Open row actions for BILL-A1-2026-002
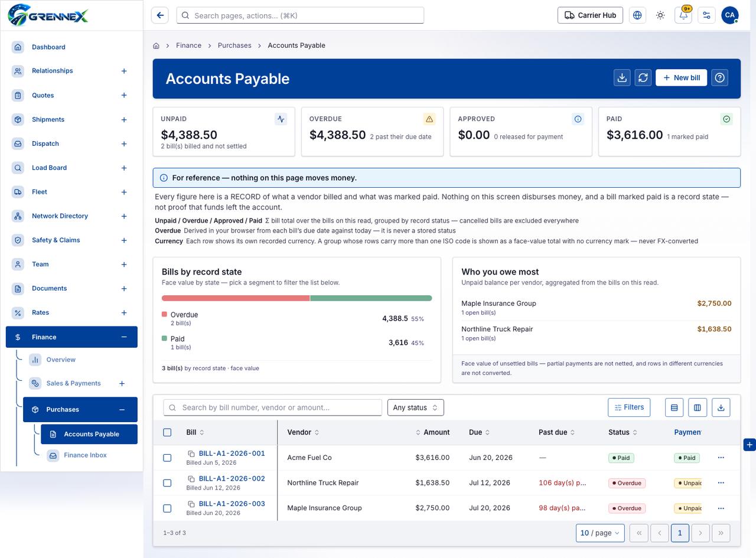Image resolution: width=756 pixels, height=558 pixels. pyautogui.click(x=721, y=483)
